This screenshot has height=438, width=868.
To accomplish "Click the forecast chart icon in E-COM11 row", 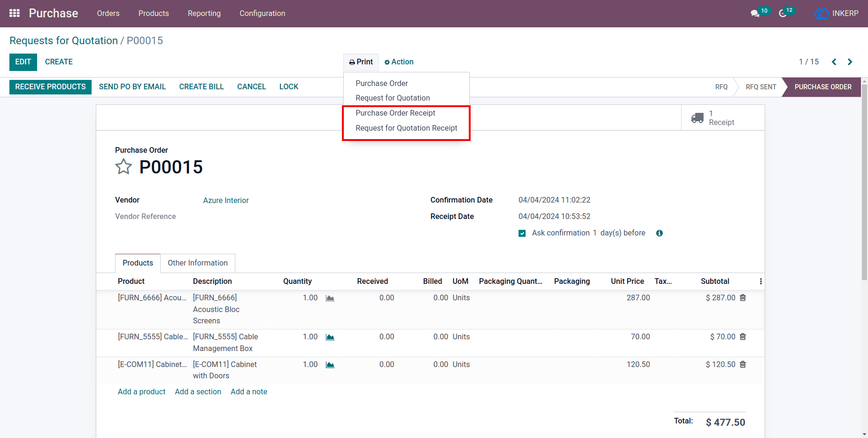I will click(330, 365).
